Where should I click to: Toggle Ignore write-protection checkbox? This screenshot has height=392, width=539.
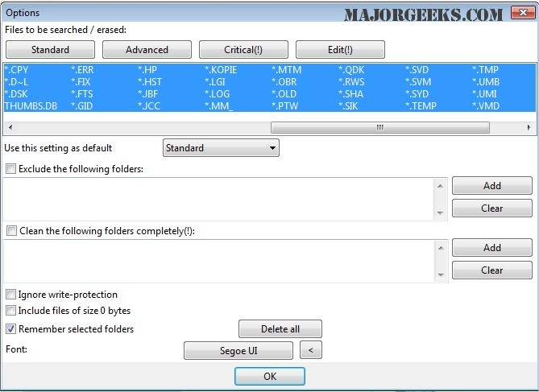(10, 295)
